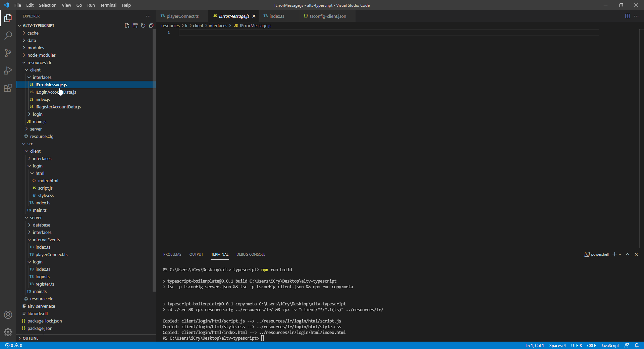
Task: Show errors and warnings count
Action: click(x=14, y=345)
